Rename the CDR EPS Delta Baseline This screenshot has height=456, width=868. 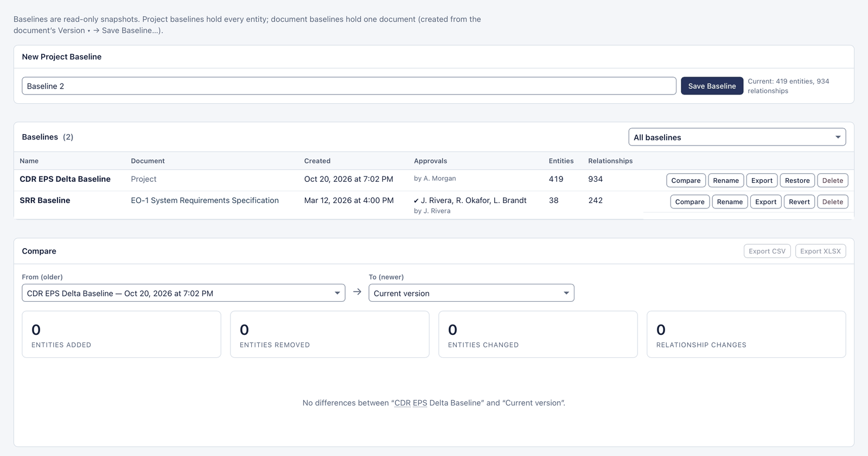coord(726,180)
